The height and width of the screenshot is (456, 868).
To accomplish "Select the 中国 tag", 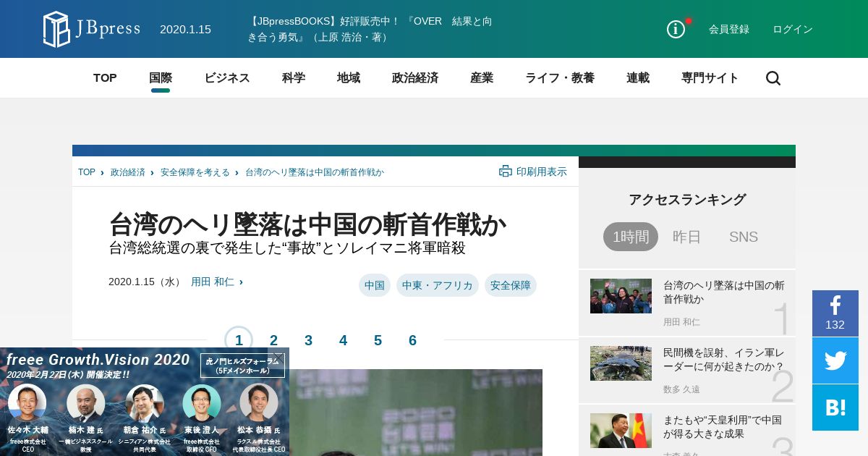I will [x=375, y=285].
